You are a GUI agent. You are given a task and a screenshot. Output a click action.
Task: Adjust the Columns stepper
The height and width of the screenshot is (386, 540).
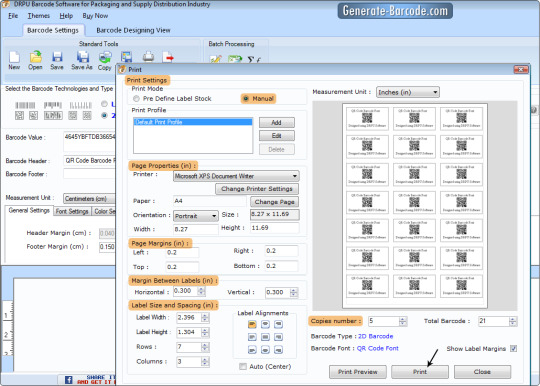click(205, 362)
